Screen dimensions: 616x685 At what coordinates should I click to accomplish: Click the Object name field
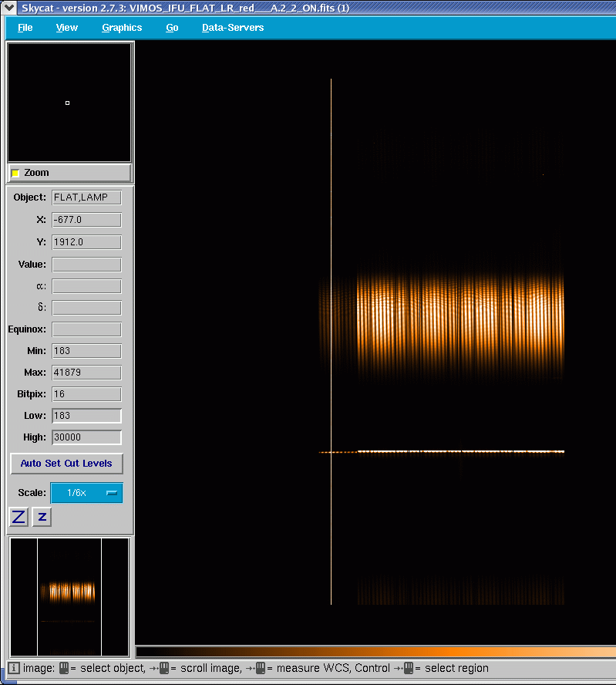click(x=86, y=197)
